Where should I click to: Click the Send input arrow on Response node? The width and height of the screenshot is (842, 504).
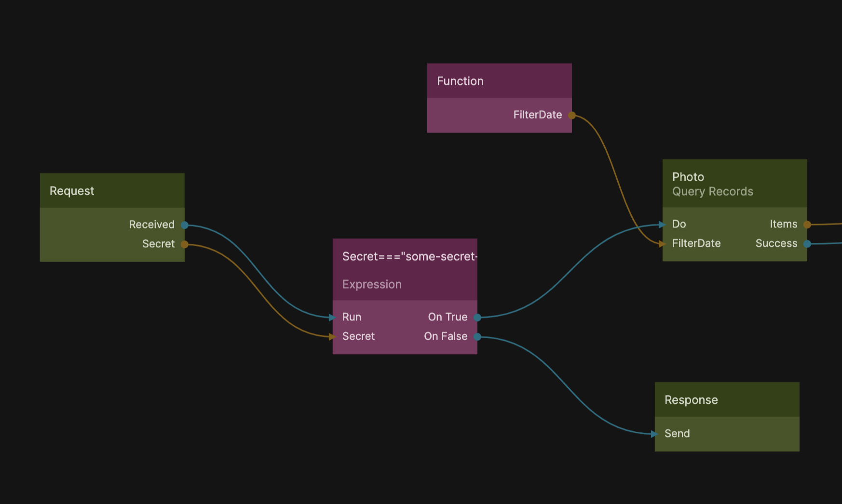655,434
